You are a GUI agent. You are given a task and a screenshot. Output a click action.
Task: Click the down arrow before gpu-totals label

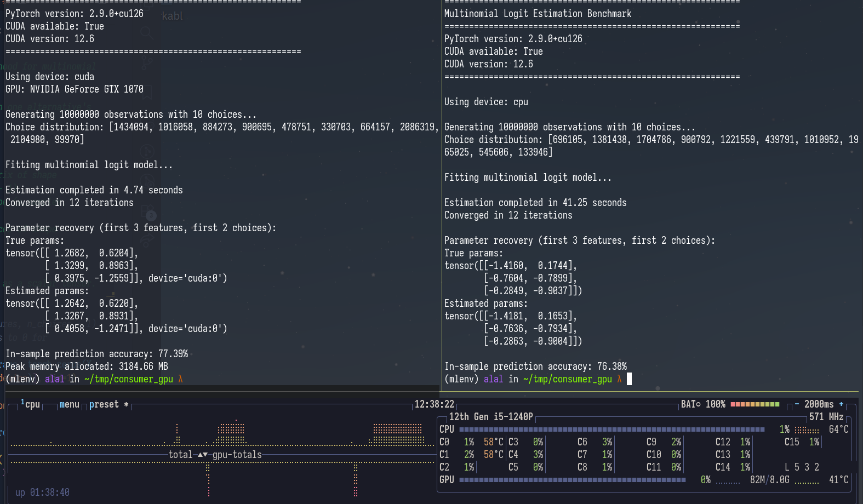pyautogui.click(x=205, y=455)
